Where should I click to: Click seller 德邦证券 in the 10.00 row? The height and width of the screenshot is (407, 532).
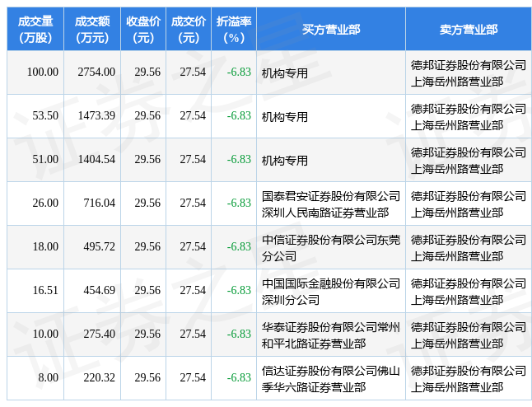pos(469,335)
